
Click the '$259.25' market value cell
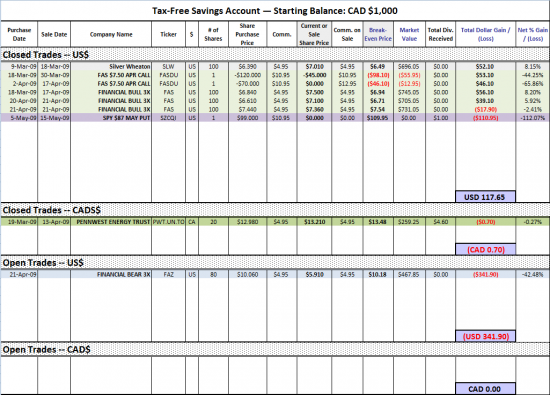[409, 222]
